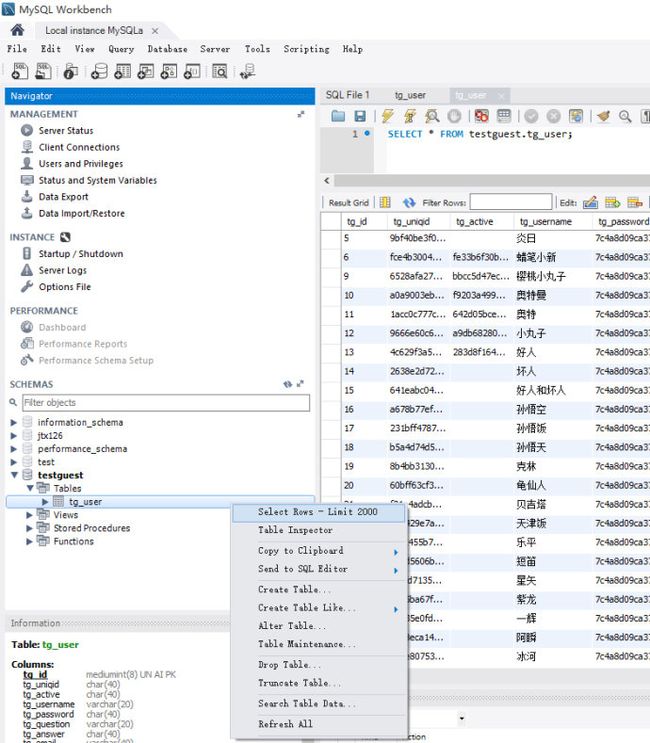This screenshot has height=743, width=650.
Task: Expand the performance_schema schema
Action: click(13, 449)
